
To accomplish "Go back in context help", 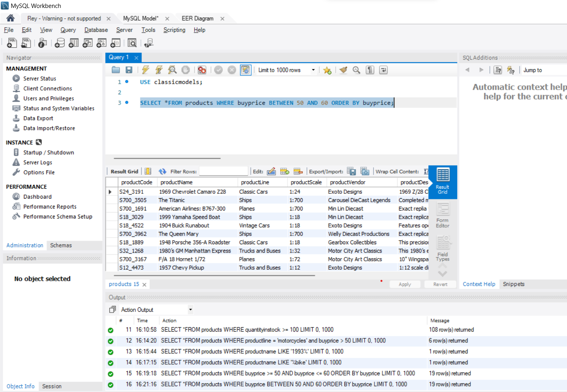I will tap(468, 70).
